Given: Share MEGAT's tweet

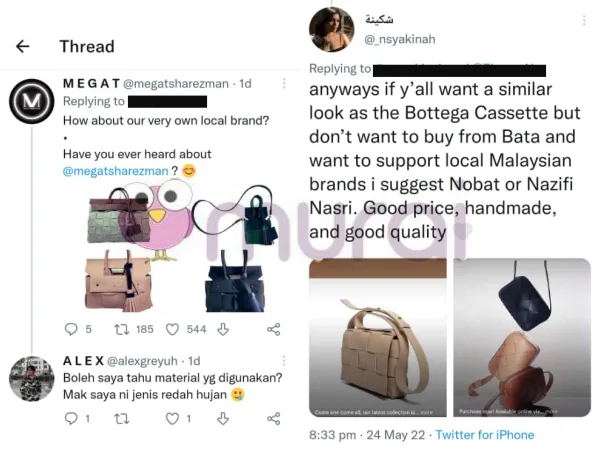Looking at the screenshot, I should click(273, 329).
